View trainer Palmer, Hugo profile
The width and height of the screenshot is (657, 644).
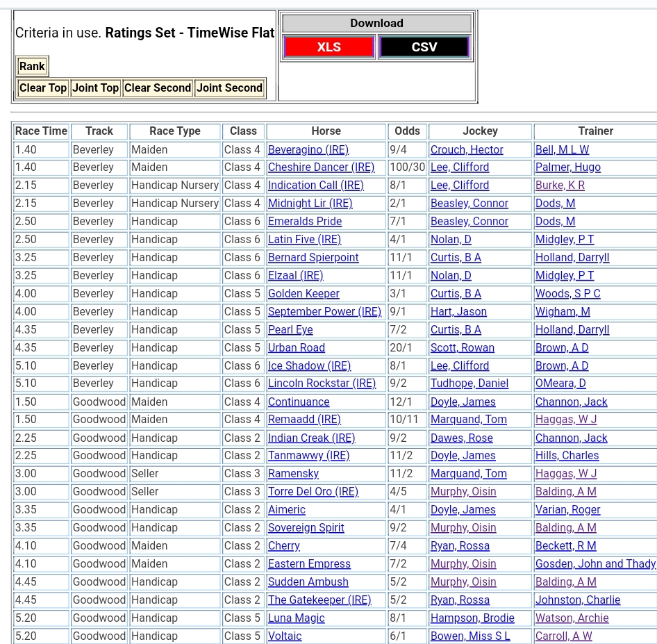click(567, 167)
